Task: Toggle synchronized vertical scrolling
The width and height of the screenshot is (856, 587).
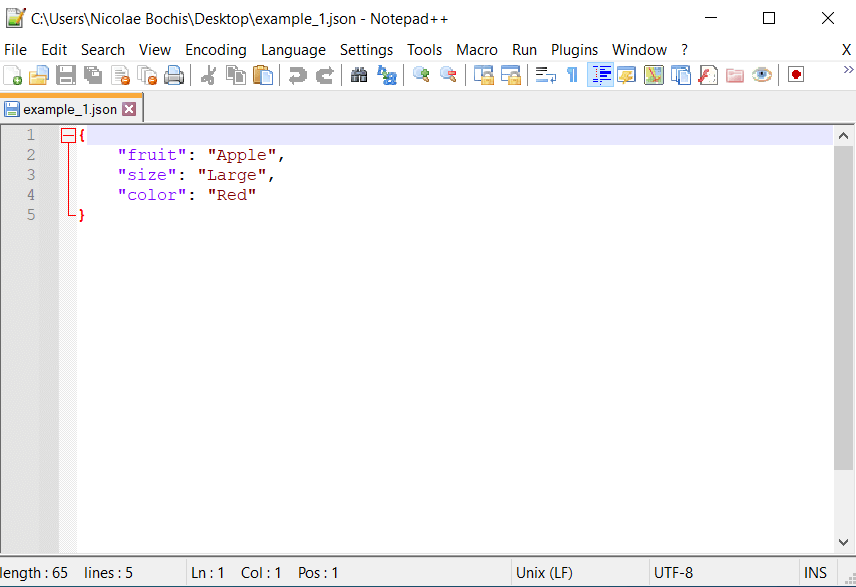Action: pos(483,74)
